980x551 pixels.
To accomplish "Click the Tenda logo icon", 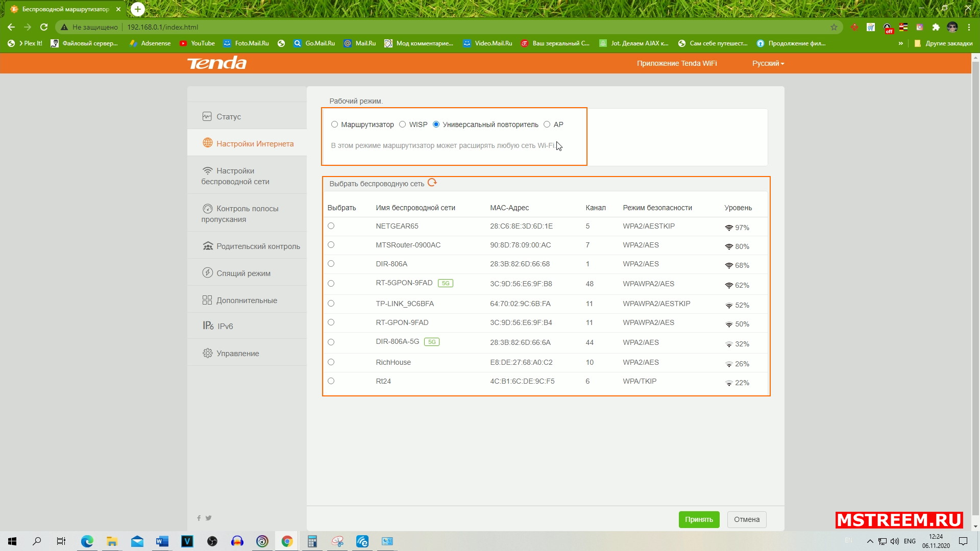I will [217, 63].
